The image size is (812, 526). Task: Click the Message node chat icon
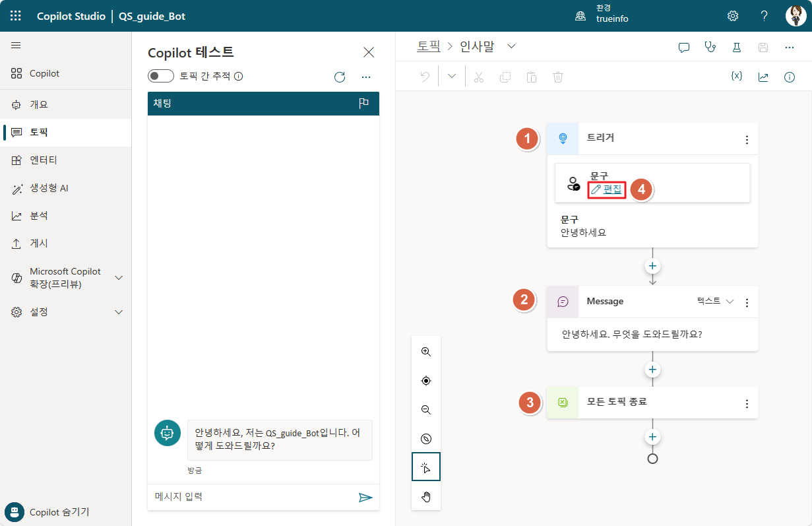[563, 302]
